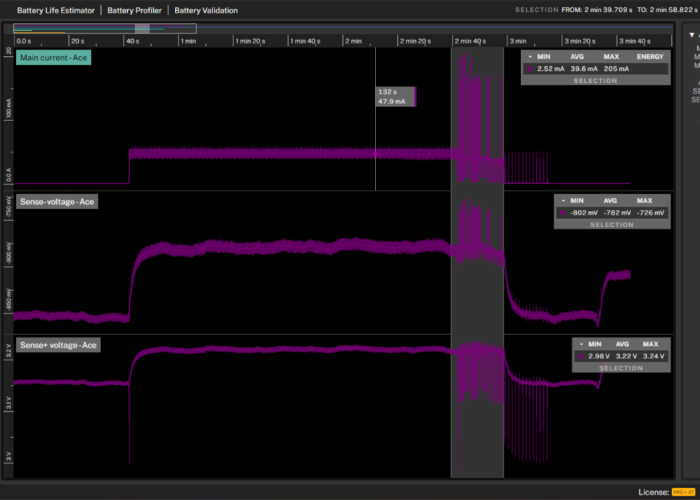Expand the right sidebar panel arrow
Screen dimensions: 700x500
tap(692, 35)
